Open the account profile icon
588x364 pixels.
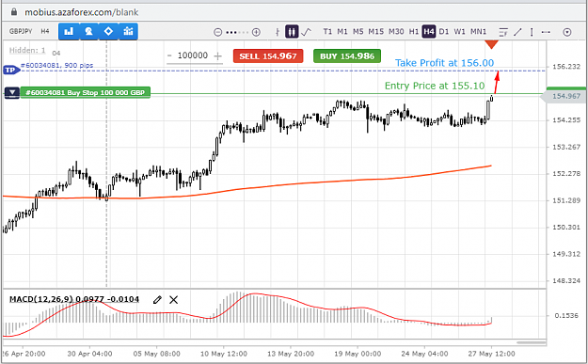pos(88,31)
